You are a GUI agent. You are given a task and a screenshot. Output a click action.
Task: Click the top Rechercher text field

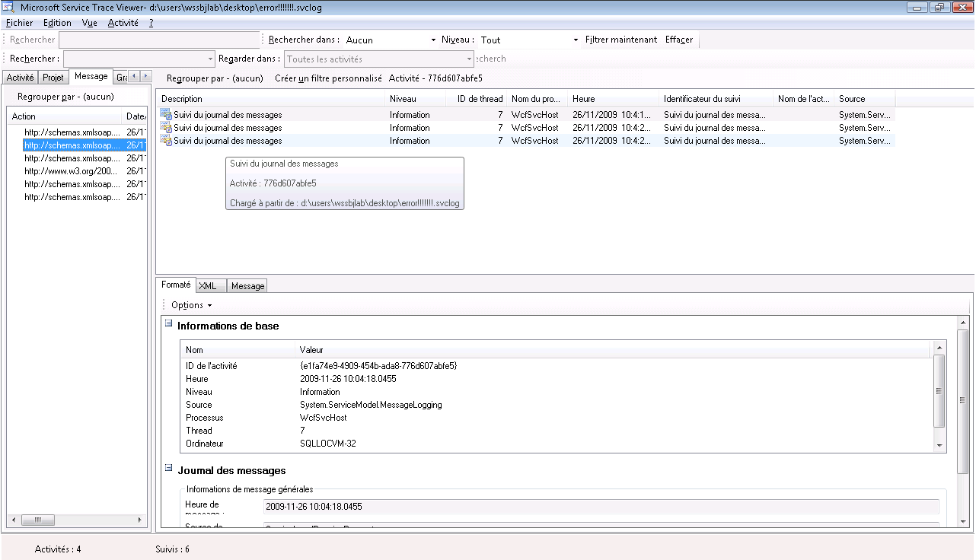tap(159, 40)
